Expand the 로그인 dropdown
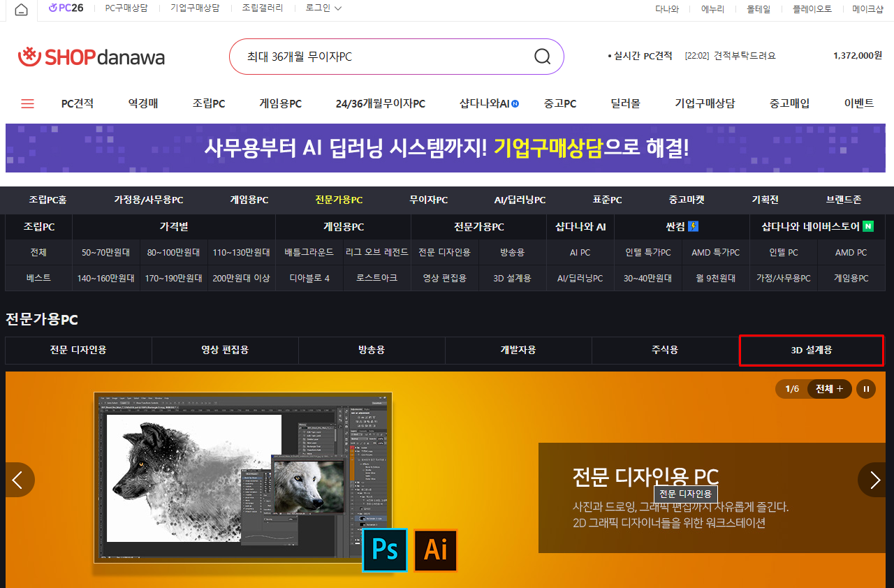 tap(323, 8)
